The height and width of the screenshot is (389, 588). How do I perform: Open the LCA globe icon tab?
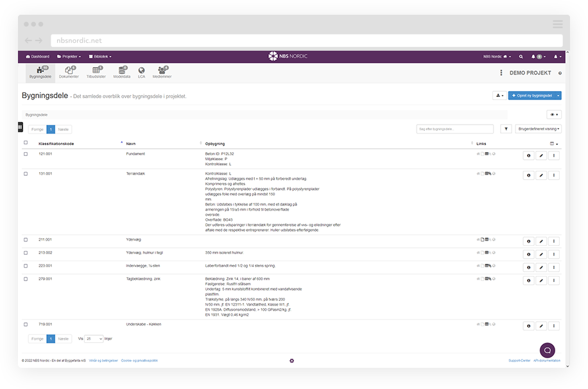click(x=141, y=72)
